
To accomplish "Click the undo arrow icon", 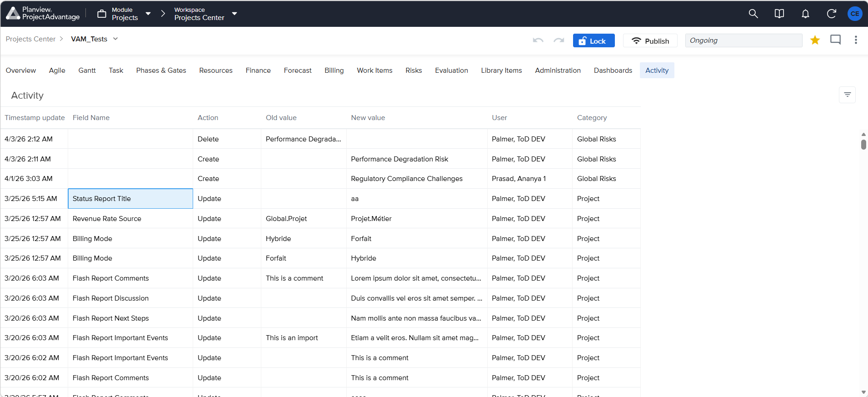I will pyautogui.click(x=538, y=40).
